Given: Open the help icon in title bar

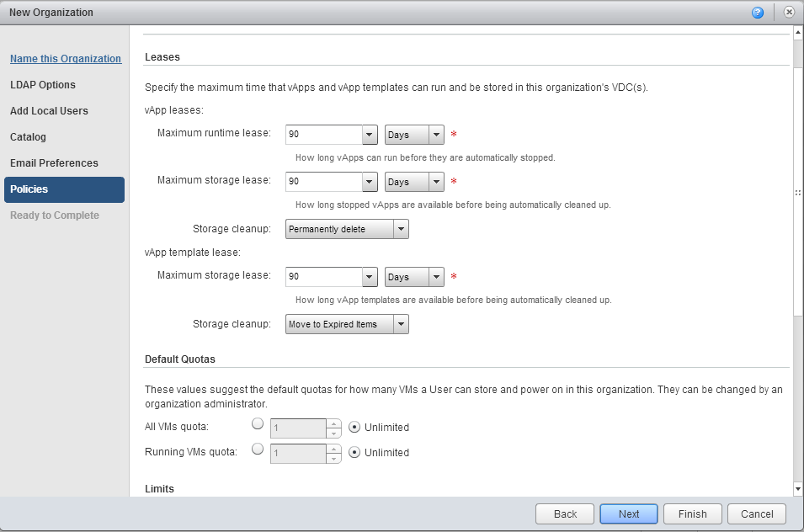Looking at the screenshot, I should (758, 13).
